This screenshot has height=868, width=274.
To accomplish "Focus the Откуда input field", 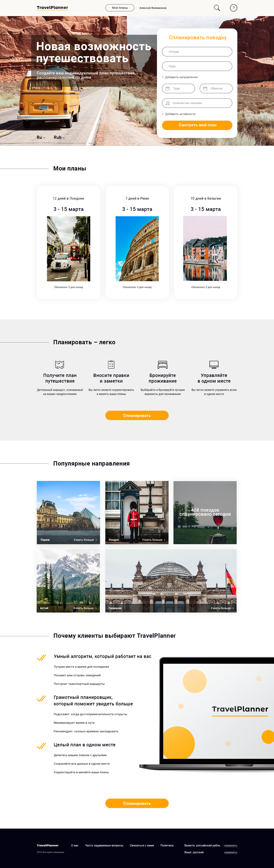I will (x=197, y=52).
